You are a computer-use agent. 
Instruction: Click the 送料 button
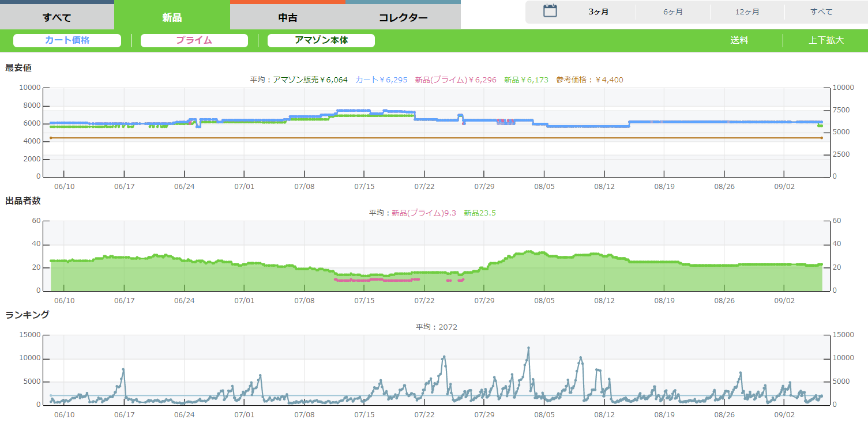(x=739, y=40)
